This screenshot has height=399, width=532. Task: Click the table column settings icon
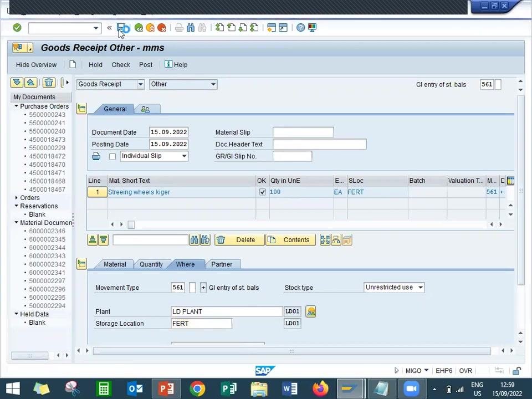(x=510, y=181)
